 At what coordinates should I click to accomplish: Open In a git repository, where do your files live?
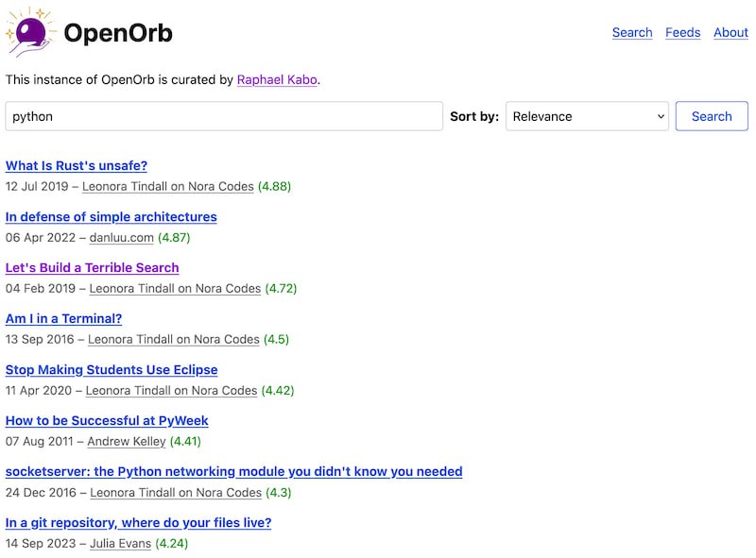tap(137, 522)
